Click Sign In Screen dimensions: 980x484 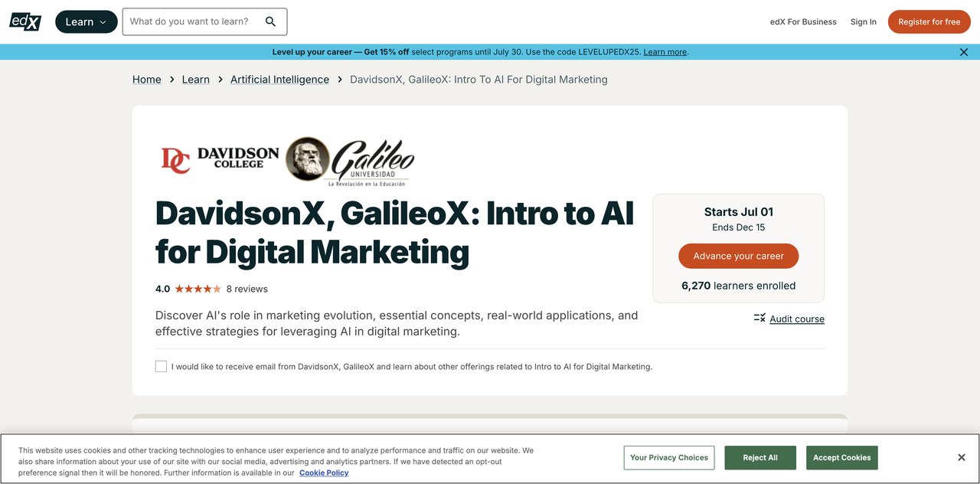(x=863, y=22)
